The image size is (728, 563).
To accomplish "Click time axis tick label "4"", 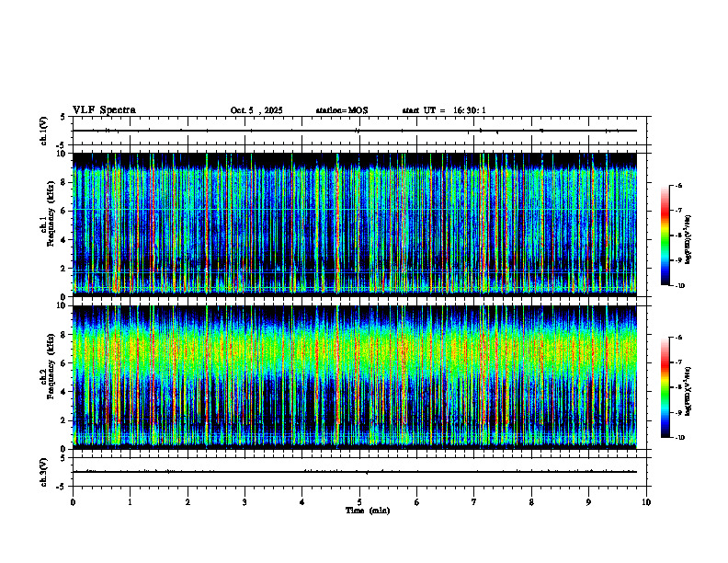I will coord(302,502).
